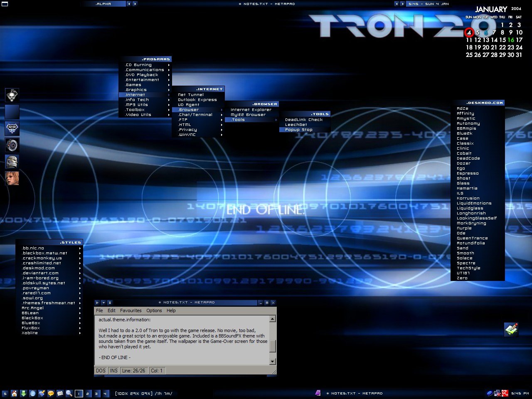Open the Neverwinter Nights eye icon

tap(12, 128)
